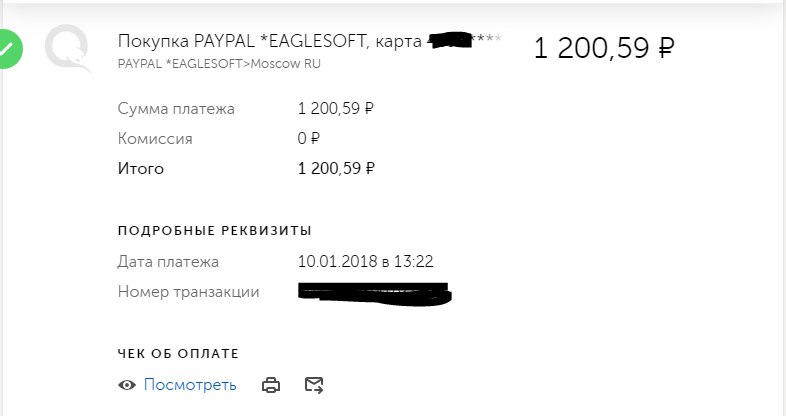Click the Сумма платежа label

pos(176,109)
